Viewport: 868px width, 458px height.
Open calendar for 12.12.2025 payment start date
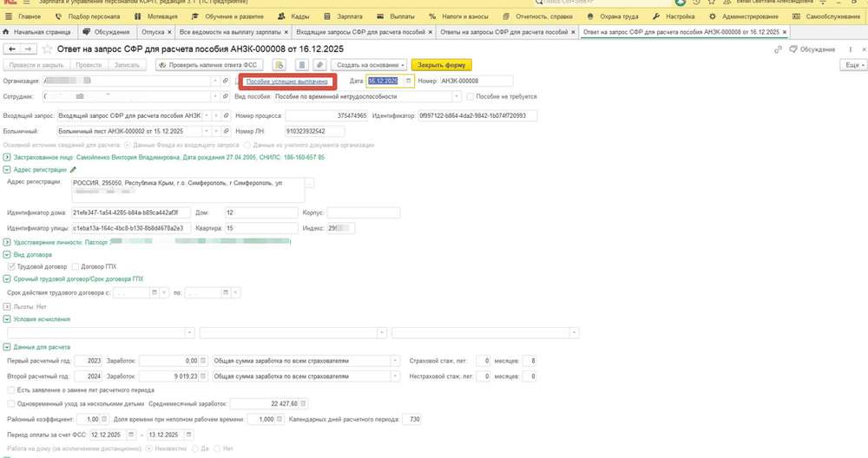click(131, 435)
